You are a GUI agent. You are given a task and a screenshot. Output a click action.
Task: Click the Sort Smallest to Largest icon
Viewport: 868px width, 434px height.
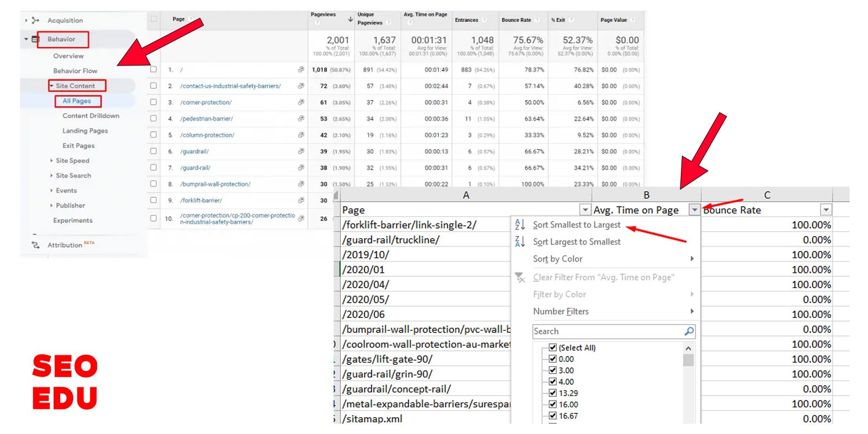tap(519, 225)
